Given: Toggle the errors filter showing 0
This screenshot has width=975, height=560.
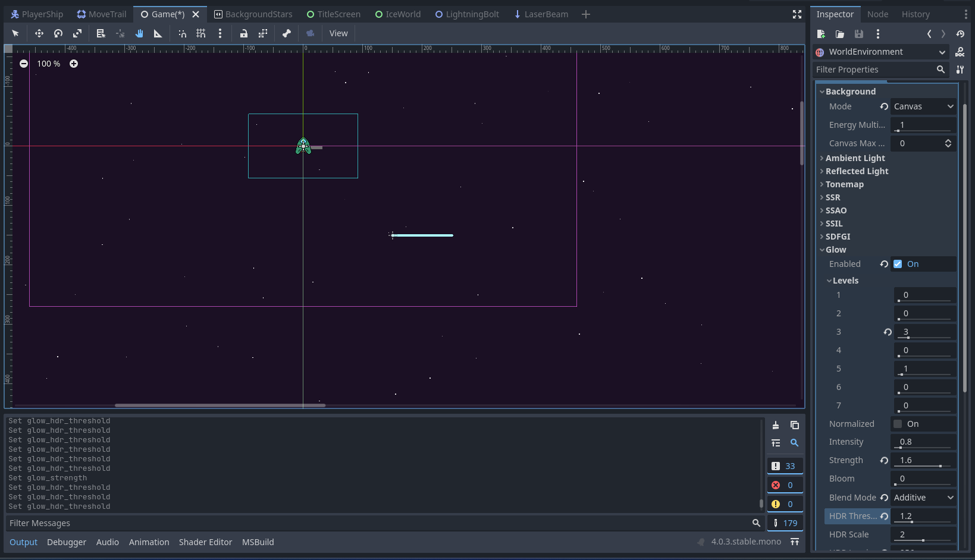Looking at the screenshot, I should pos(784,485).
